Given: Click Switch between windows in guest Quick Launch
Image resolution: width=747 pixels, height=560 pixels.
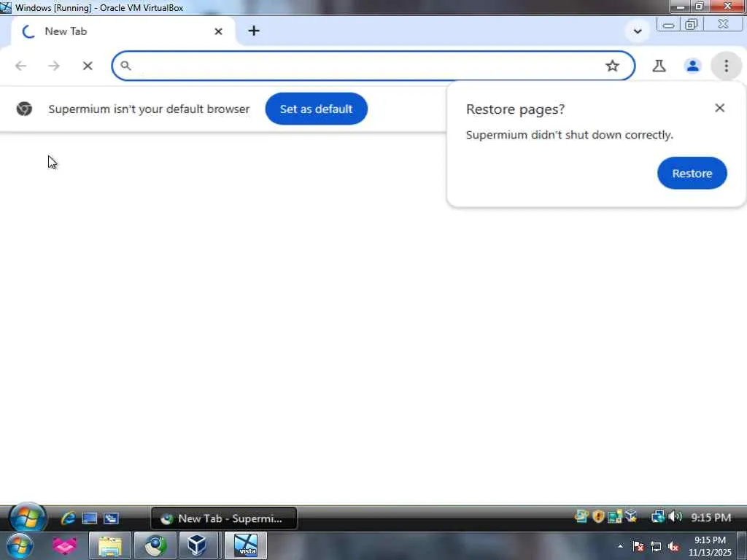Looking at the screenshot, I should (111, 518).
